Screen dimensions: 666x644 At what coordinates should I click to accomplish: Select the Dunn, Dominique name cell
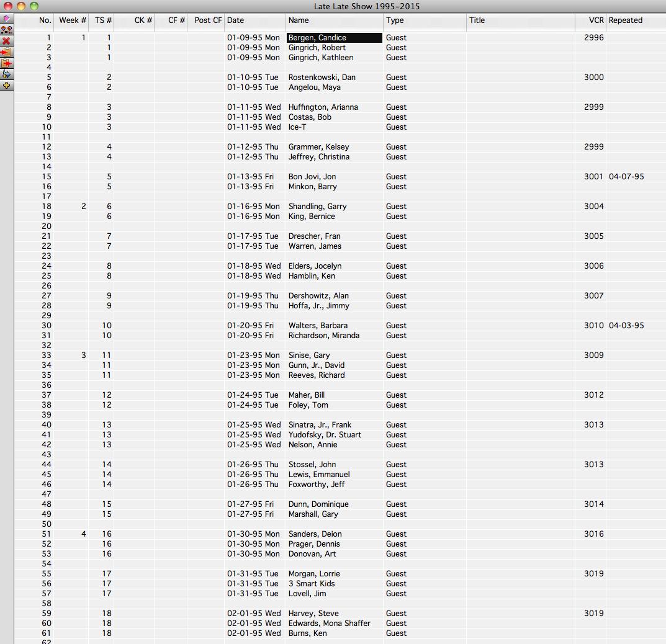(335, 504)
